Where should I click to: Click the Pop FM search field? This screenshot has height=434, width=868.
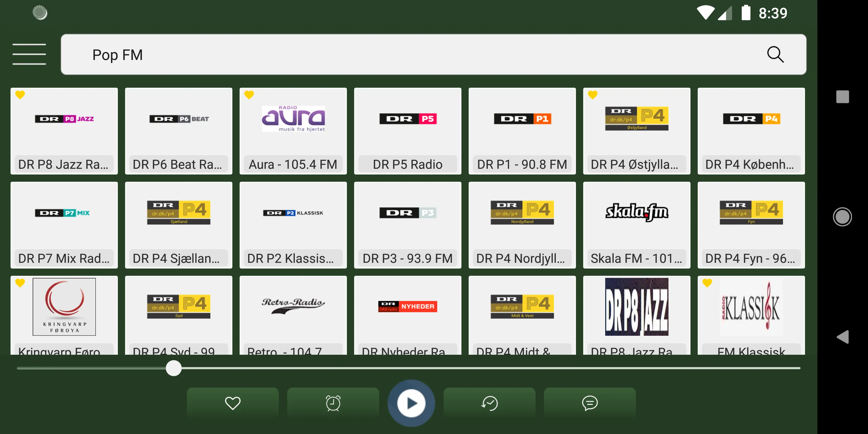click(x=433, y=54)
